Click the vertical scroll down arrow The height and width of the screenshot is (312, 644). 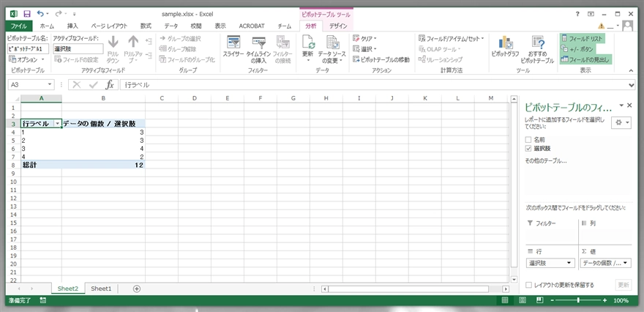[514, 279]
